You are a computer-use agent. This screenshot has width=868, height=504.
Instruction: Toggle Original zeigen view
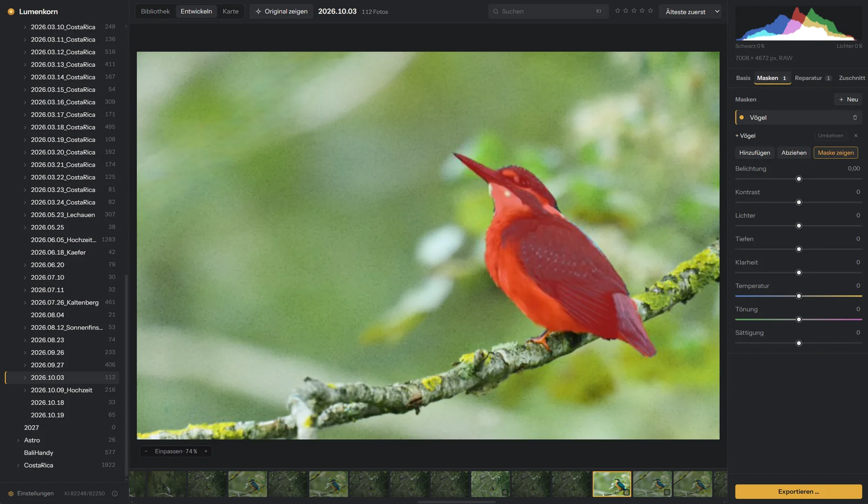[x=282, y=12]
